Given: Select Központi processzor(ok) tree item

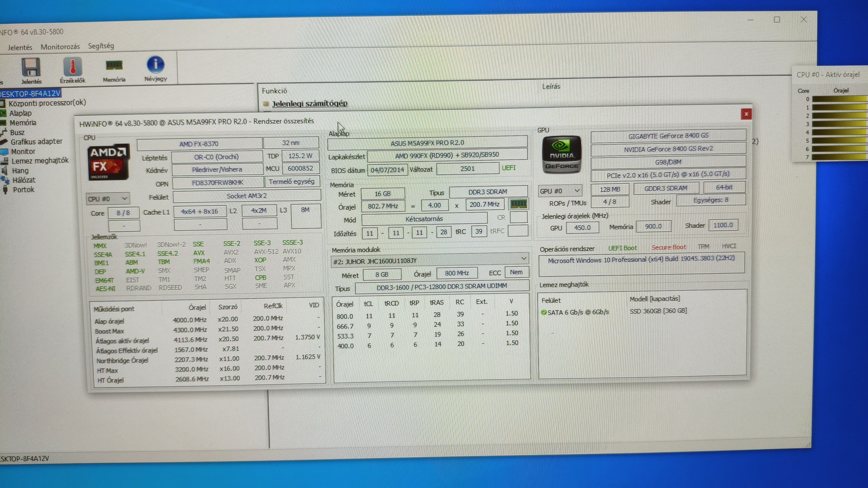Looking at the screenshot, I should 47,103.
